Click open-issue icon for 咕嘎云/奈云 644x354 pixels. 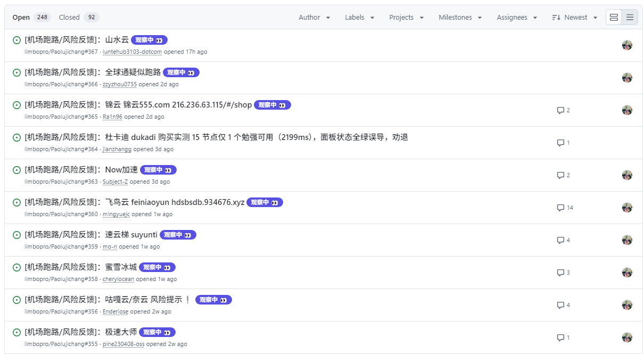pyautogui.click(x=16, y=300)
